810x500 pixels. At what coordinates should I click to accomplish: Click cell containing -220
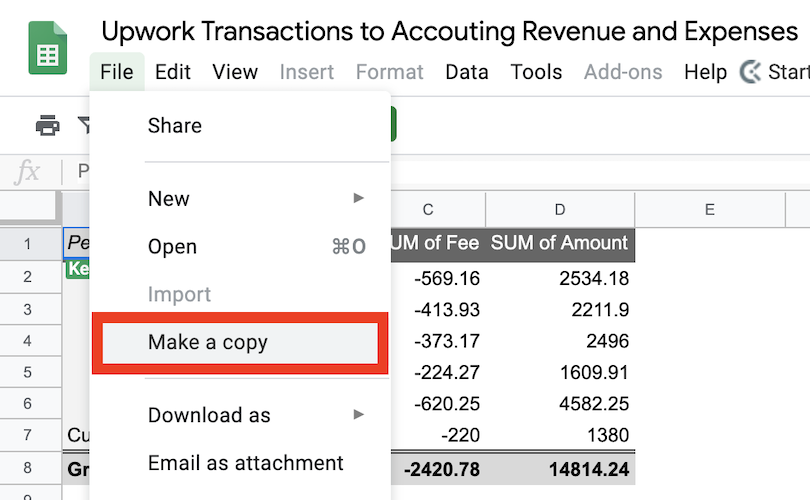pos(438,435)
